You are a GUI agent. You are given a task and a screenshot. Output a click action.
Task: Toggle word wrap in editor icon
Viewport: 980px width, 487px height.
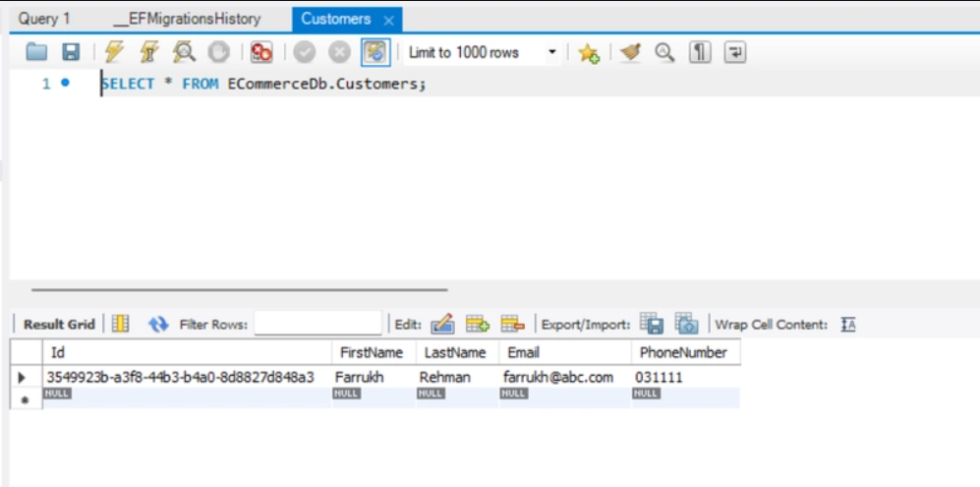tap(735, 52)
